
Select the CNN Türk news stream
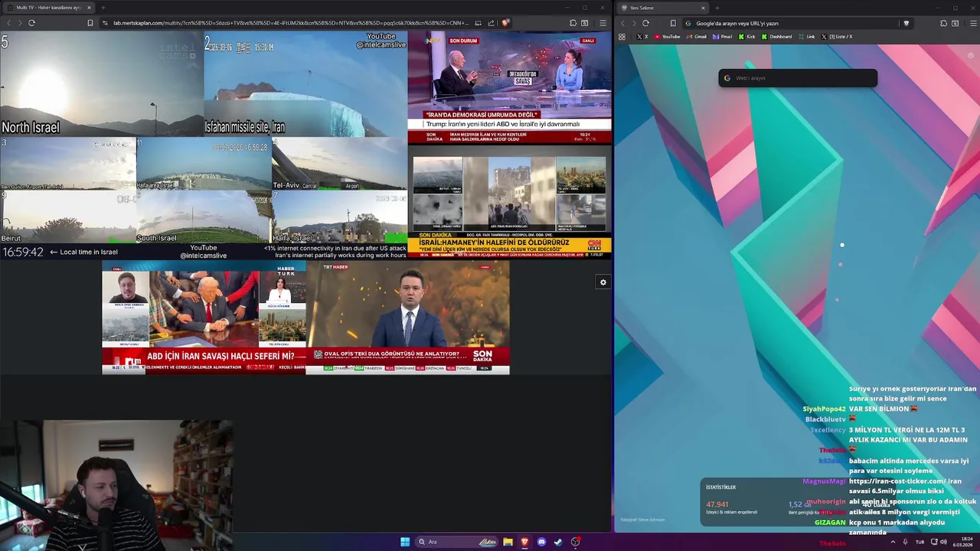[509, 201]
